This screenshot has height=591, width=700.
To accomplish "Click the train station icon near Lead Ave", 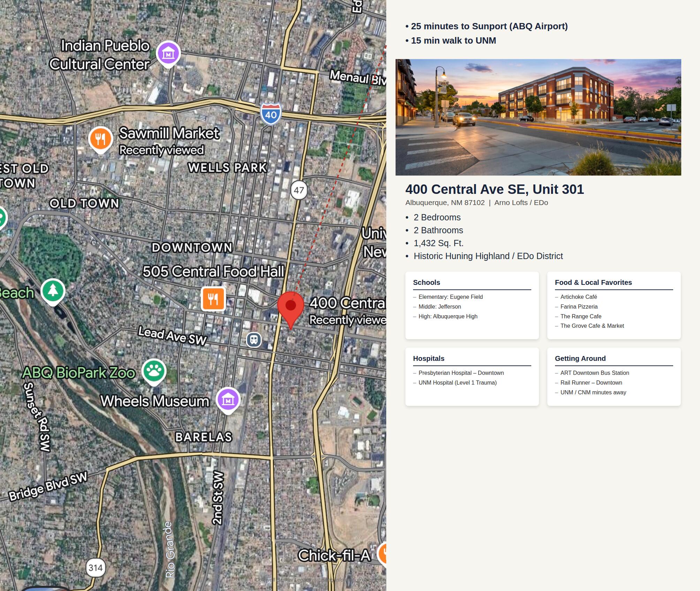I will click(x=254, y=340).
